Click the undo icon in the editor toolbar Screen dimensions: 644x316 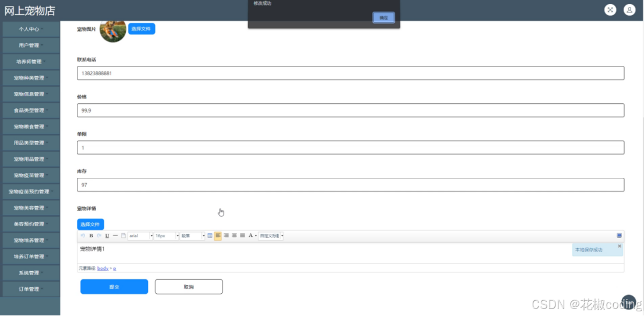pyautogui.click(x=83, y=236)
